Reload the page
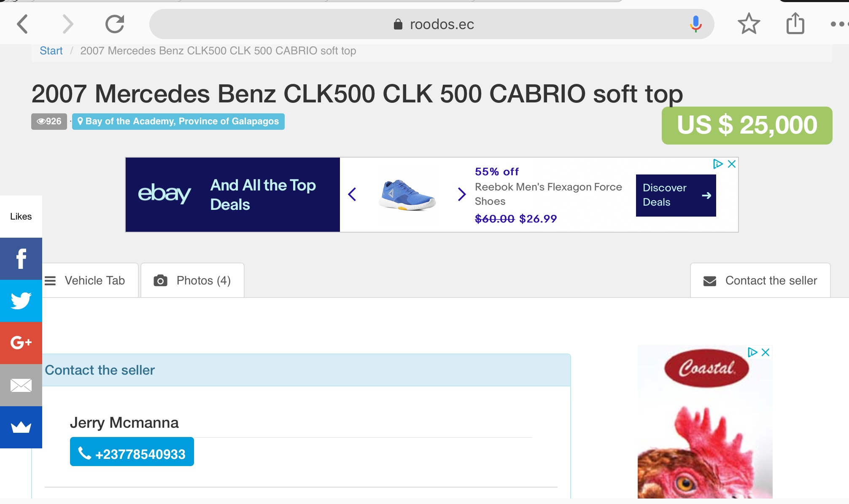Image resolution: width=849 pixels, height=504 pixels. [x=115, y=24]
